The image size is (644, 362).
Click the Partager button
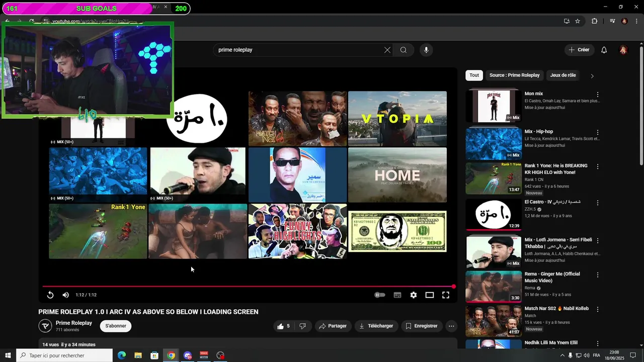point(333,326)
